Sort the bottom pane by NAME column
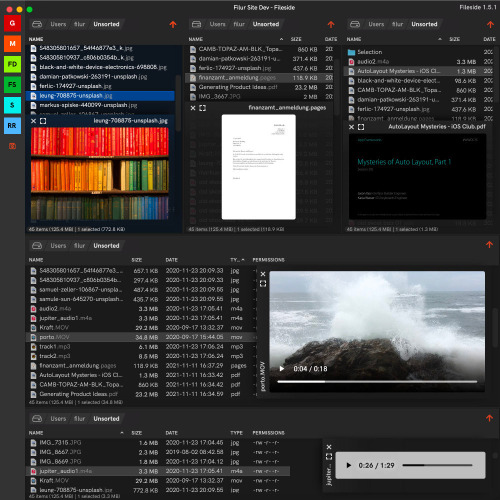The width and height of the screenshot is (500, 500). 36,433
